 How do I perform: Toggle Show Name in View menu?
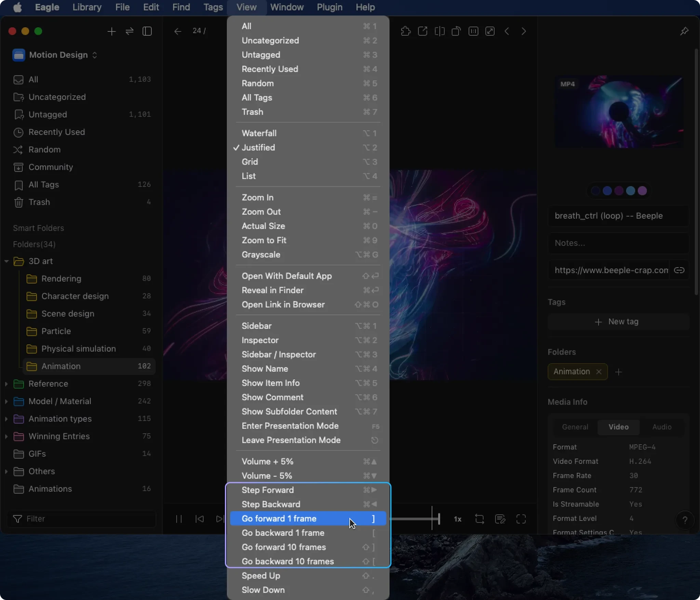(308, 369)
